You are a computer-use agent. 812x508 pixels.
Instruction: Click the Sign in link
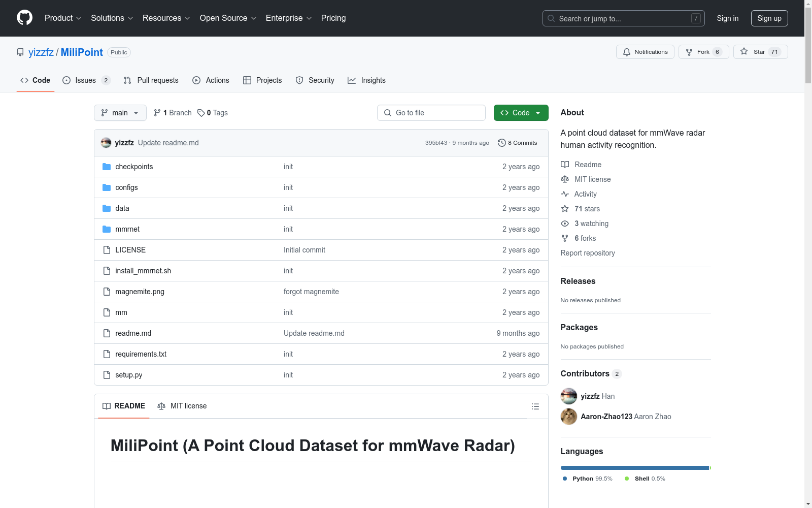[x=727, y=18]
